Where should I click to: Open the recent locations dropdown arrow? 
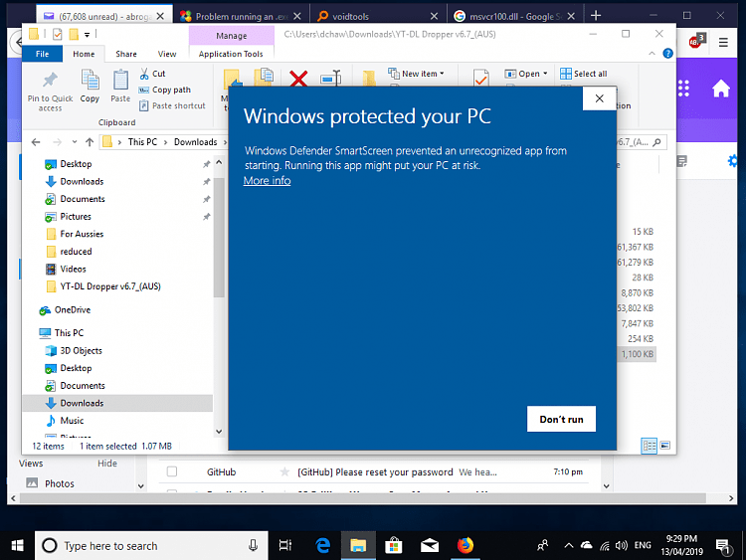(75, 142)
